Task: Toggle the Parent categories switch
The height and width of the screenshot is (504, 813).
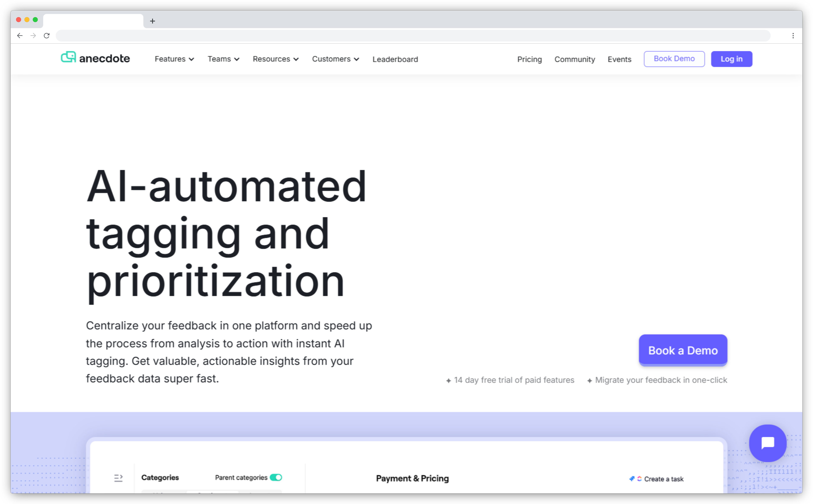Action: [x=276, y=477]
